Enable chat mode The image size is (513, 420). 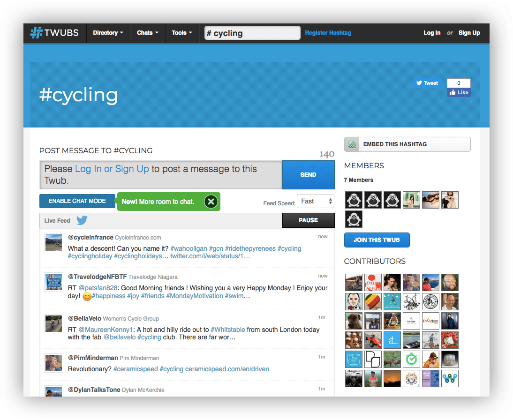tap(77, 201)
